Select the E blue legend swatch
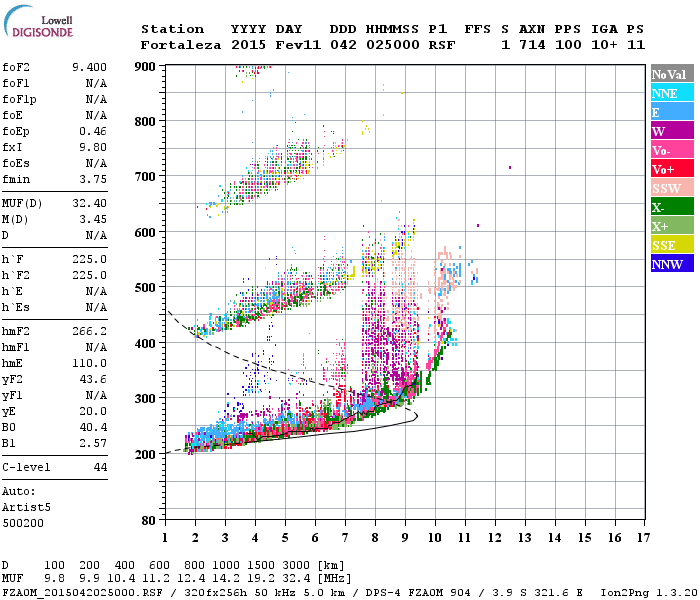700x600 pixels. [672, 112]
